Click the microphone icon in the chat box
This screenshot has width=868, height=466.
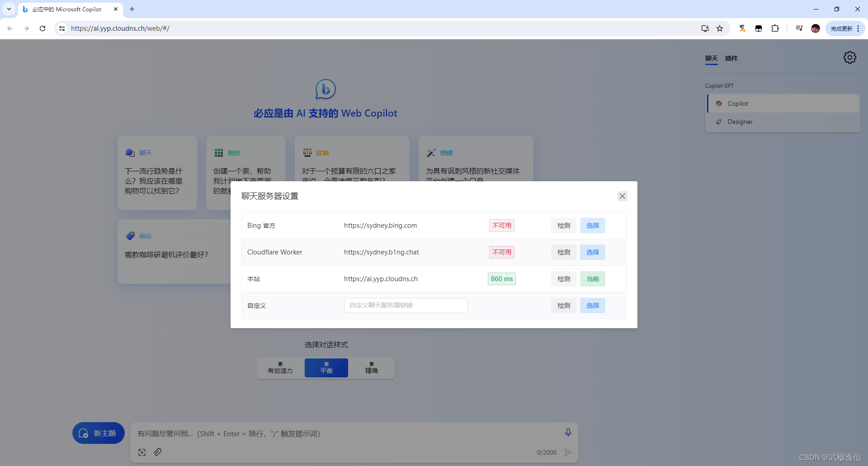[568, 433]
